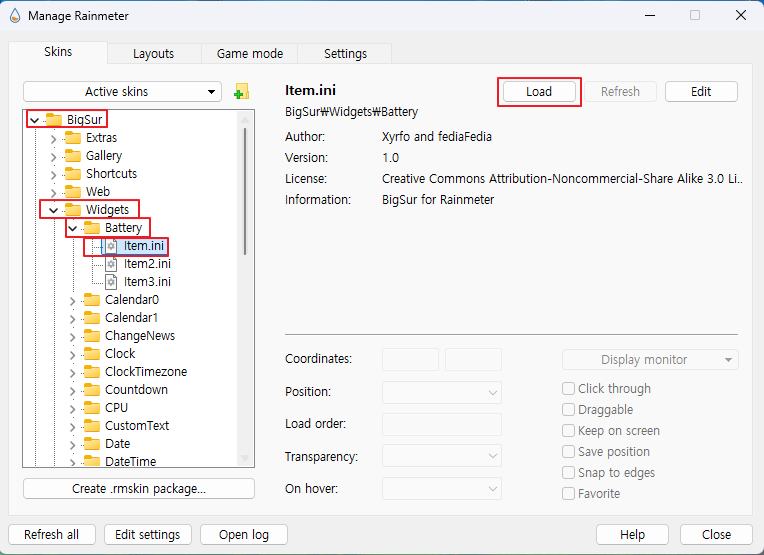
Task: Click the Clock folder icon
Action: pos(92,354)
